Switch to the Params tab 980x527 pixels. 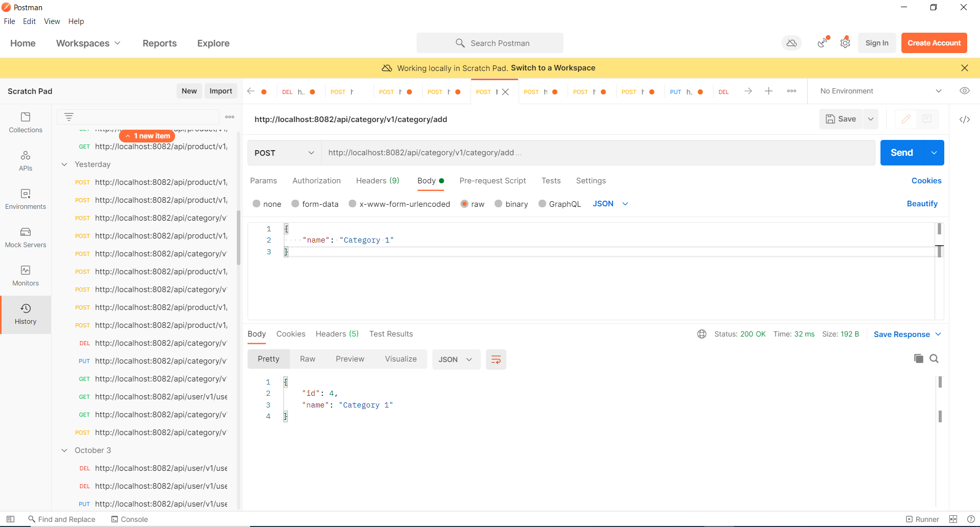[263, 181]
